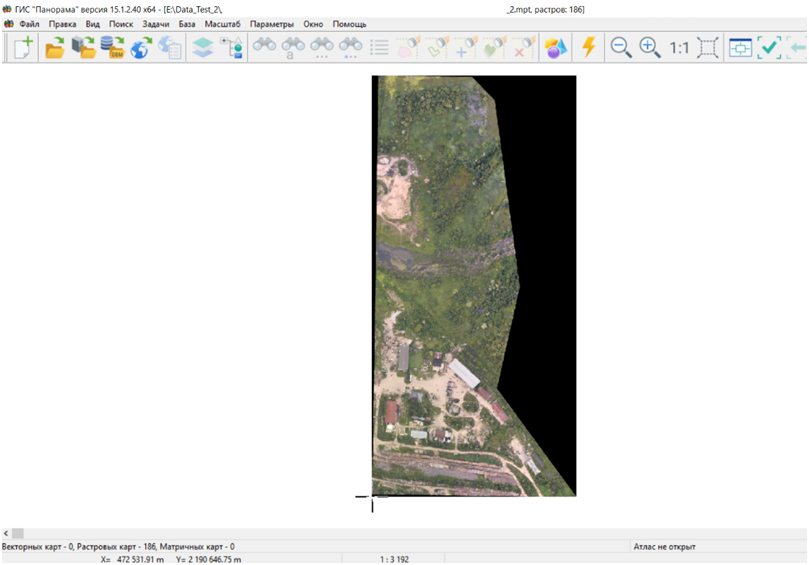Click the open from database DBM icon

[112, 47]
